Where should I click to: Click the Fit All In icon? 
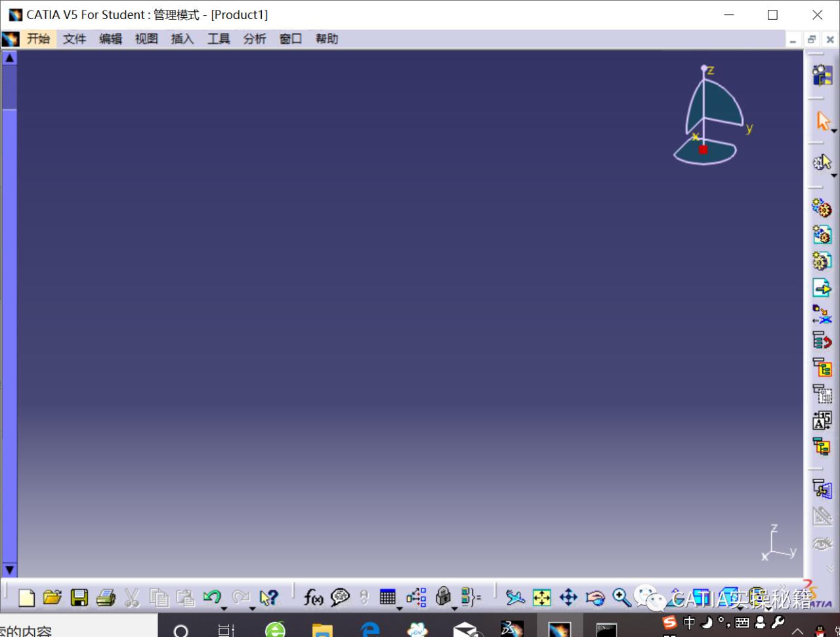[x=541, y=598]
